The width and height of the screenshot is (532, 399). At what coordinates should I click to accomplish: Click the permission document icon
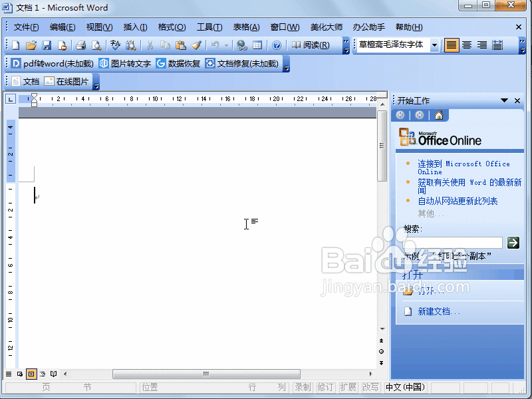62,45
